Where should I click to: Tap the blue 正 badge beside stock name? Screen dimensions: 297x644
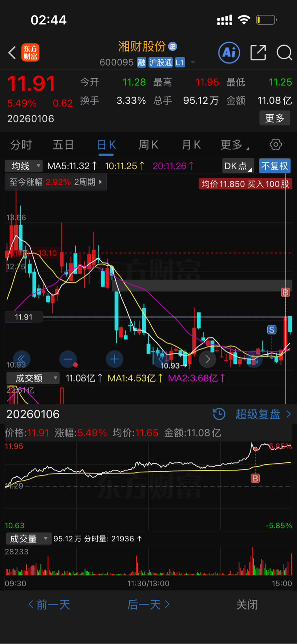[173, 46]
